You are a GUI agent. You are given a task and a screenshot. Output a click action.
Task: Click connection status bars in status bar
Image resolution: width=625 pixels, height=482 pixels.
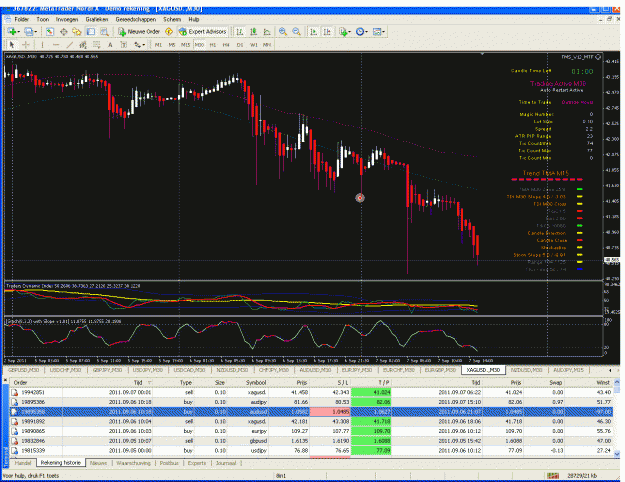[x=553, y=476]
